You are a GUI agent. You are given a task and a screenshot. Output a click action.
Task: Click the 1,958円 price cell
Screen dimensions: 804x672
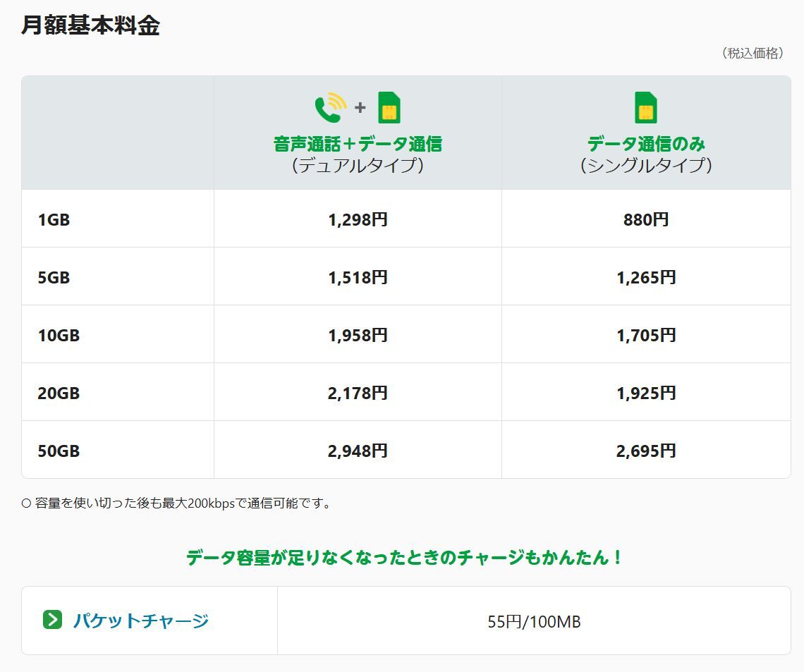point(358,335)
